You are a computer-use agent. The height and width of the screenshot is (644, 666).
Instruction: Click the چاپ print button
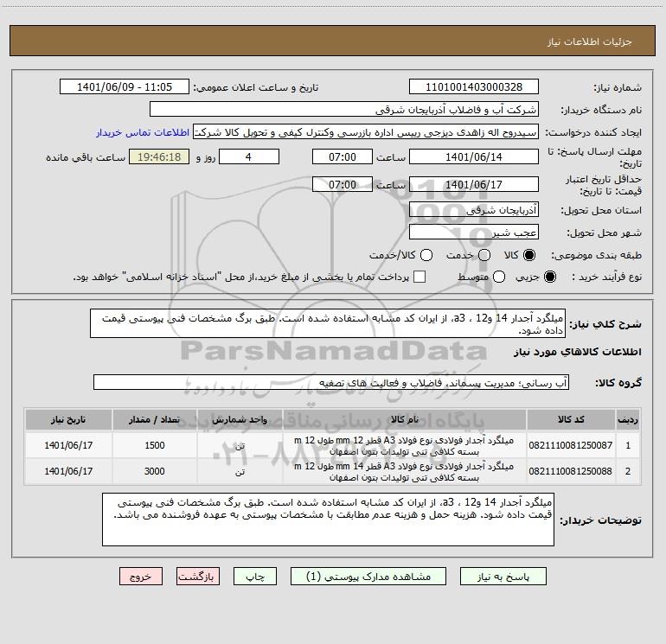(255, 577)
